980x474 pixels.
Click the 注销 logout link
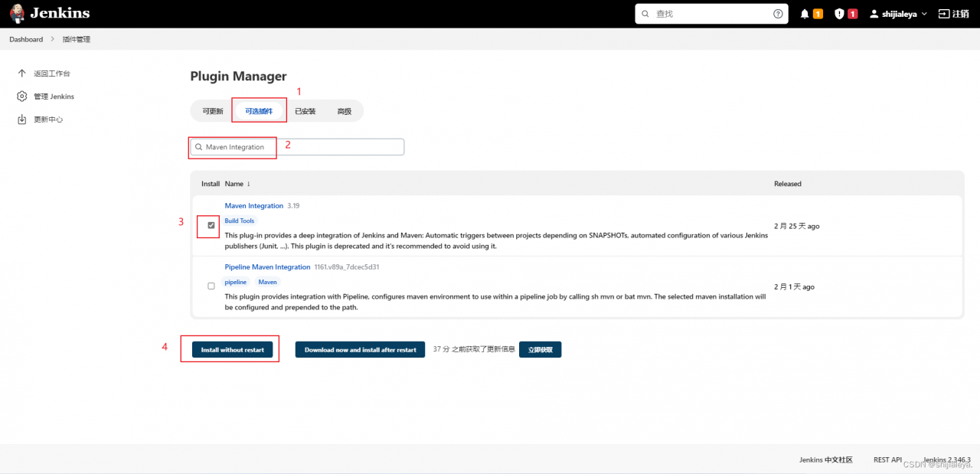[x=960, y=14]
